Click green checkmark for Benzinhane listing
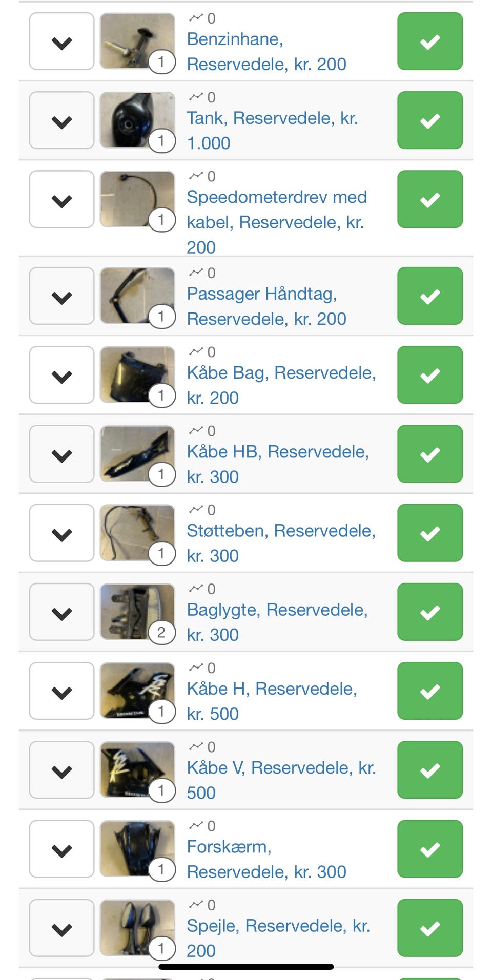This screenshot has width=492, height=980. (429, 41)
